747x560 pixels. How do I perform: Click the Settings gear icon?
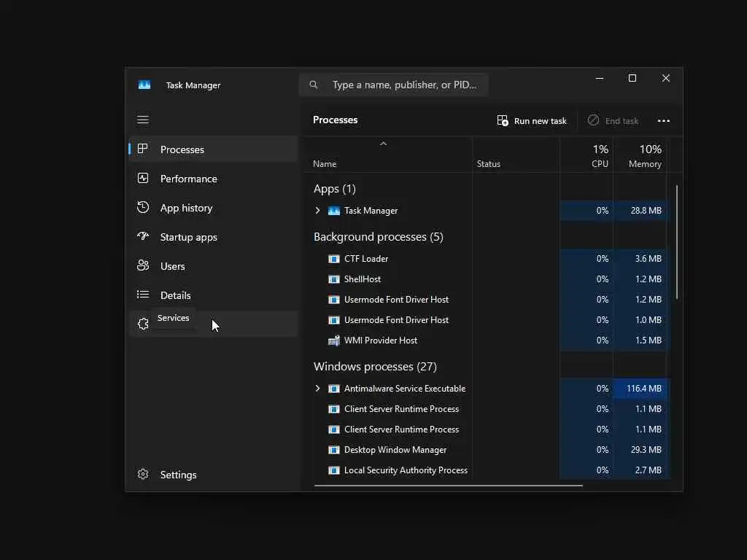click(x=143, y=474)
